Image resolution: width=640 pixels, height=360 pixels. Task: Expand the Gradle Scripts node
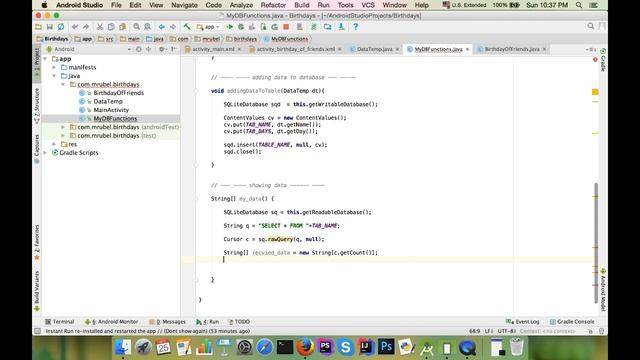(45, 153)
